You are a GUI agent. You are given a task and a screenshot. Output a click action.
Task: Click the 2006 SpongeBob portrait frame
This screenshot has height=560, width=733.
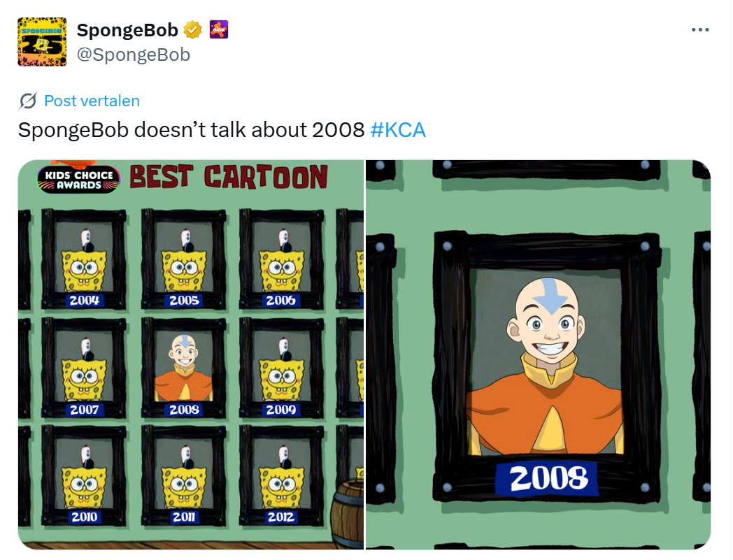point(281,259)
